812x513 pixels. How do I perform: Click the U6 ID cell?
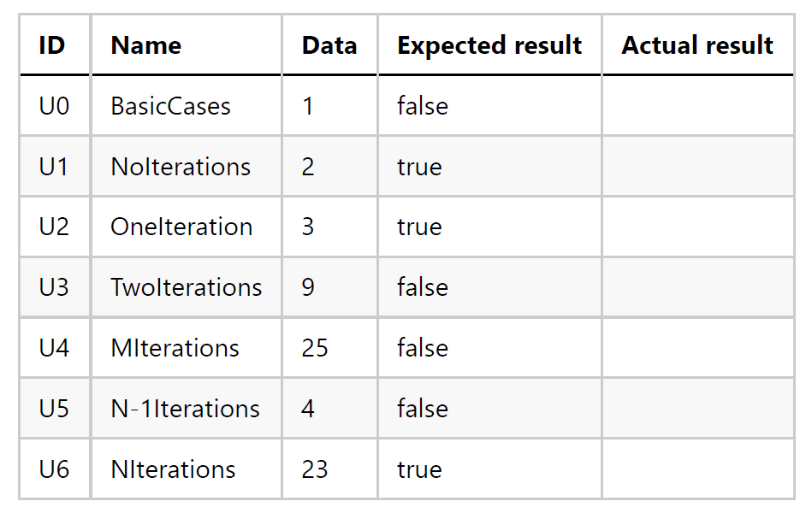(53, 469)
